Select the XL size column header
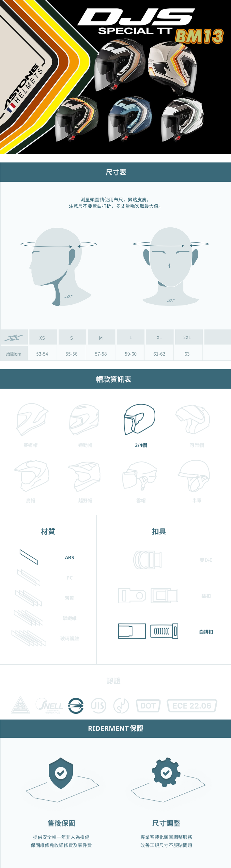This screenshot has height=868, width=231. [x=159, y=337]
